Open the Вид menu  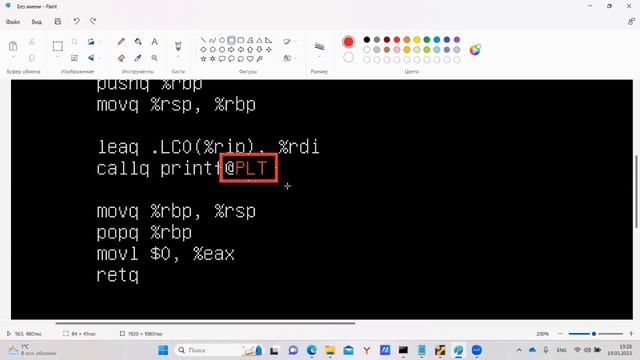37,22
